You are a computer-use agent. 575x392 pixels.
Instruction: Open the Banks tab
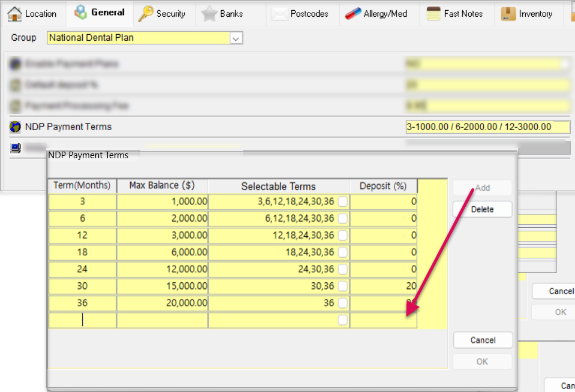click(x=231, y=14)
